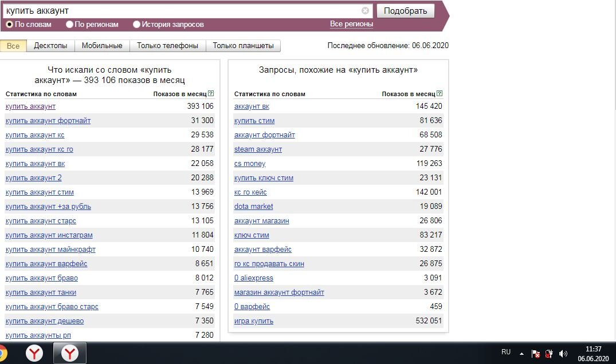The width and height of the screenshot is (616, 364).
Task: Open the cs money similar query
Action: point(250,164)
